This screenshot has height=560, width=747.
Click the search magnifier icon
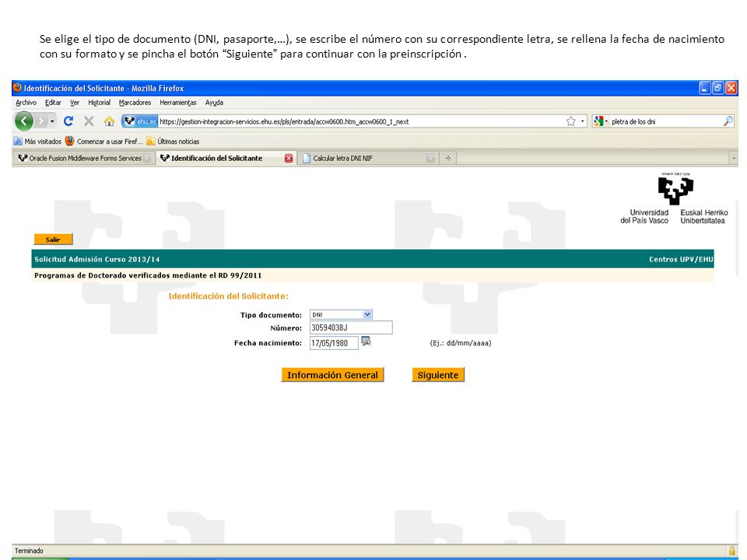[x=728, y=121]
